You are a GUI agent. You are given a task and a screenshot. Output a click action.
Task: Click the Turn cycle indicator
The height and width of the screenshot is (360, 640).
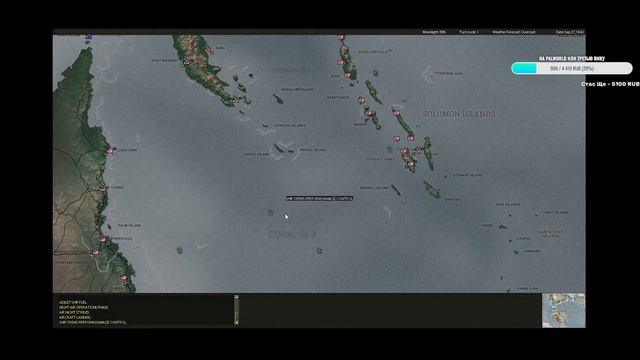click(x=469, y=32)
